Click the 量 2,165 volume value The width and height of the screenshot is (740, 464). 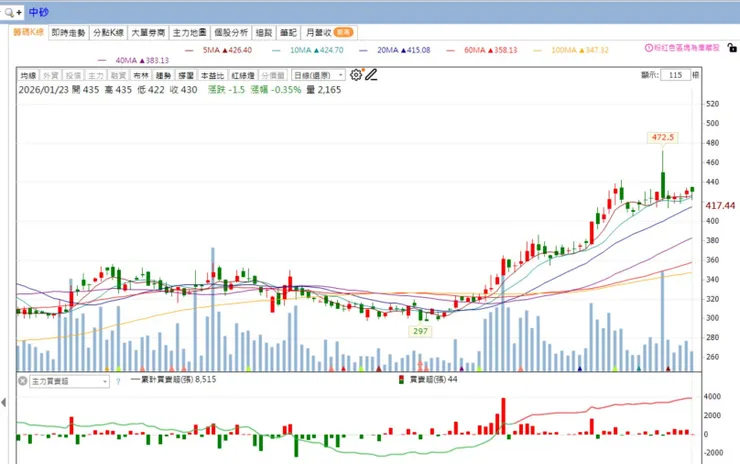point(324,90)
